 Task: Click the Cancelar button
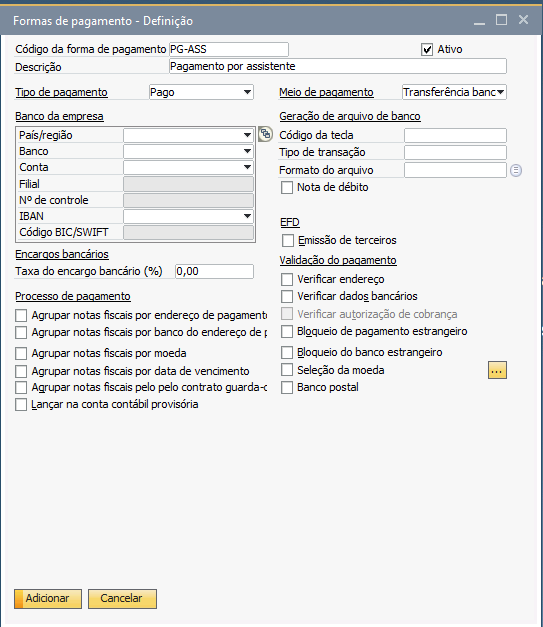click(122, 599)
